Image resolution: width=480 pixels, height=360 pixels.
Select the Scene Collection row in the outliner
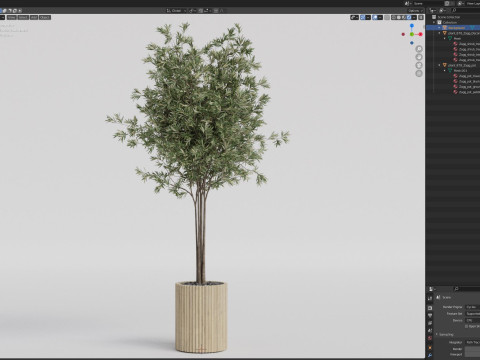click(453, 17)
